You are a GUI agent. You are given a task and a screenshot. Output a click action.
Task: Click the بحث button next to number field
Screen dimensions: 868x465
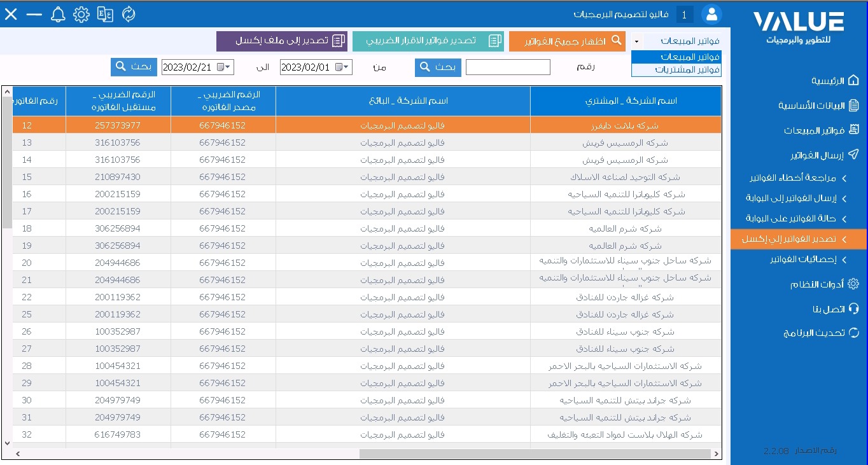(438, 67)
